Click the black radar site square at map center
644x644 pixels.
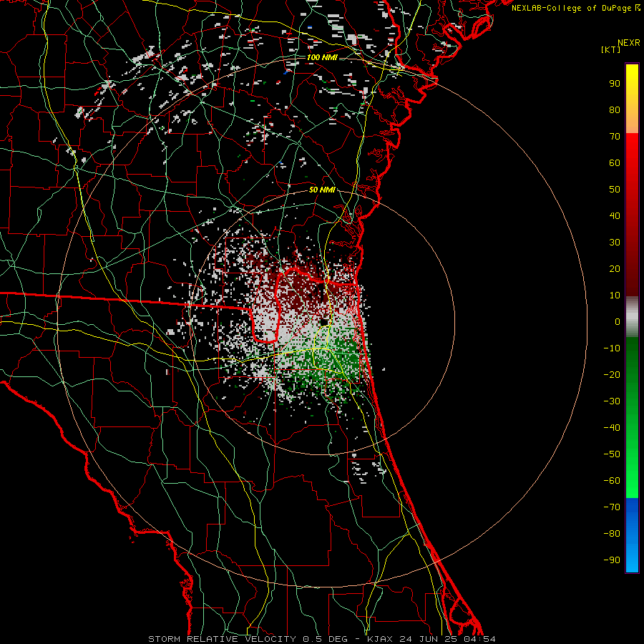coord(324,321)
